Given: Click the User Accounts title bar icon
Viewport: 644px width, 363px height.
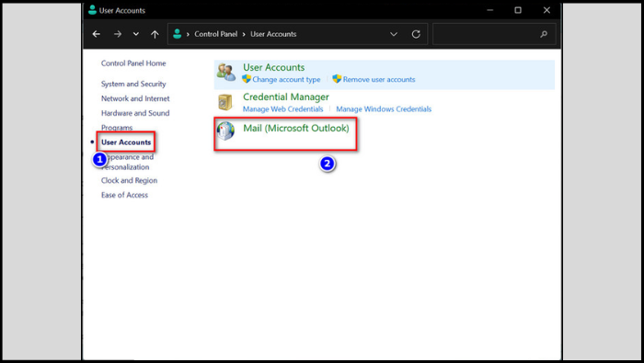Looking at the screenshot, I should (x=92, y=10).
